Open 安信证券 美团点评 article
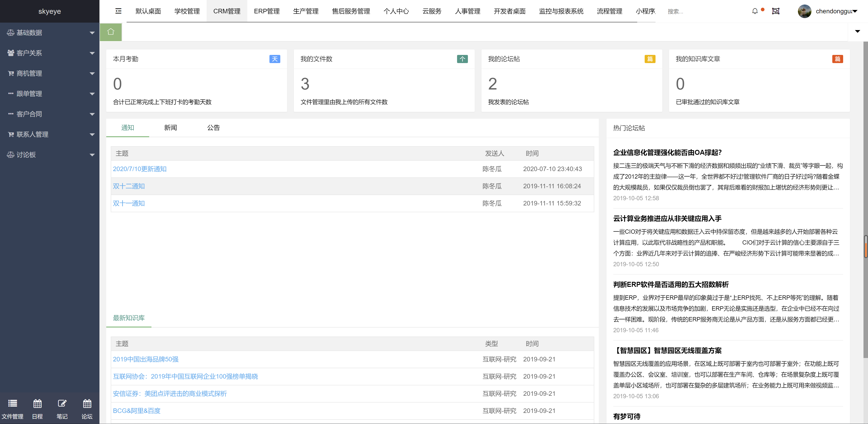Screen dimensions: 868x424 [x=170, y=394]
